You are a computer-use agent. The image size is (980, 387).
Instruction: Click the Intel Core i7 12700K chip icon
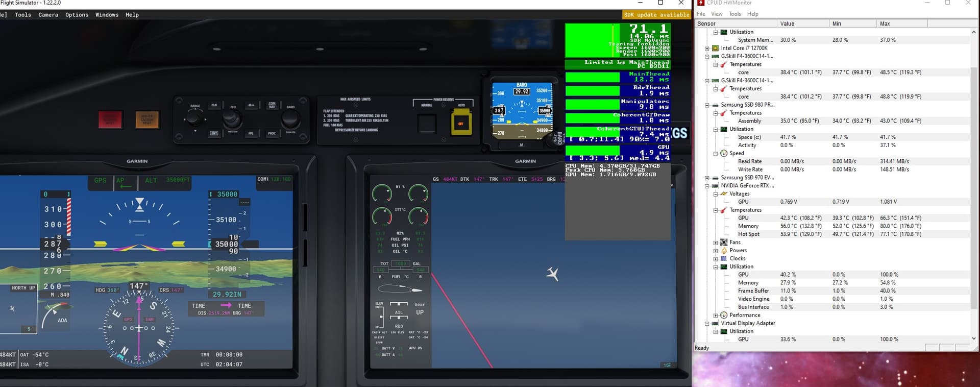click(716, 48)
